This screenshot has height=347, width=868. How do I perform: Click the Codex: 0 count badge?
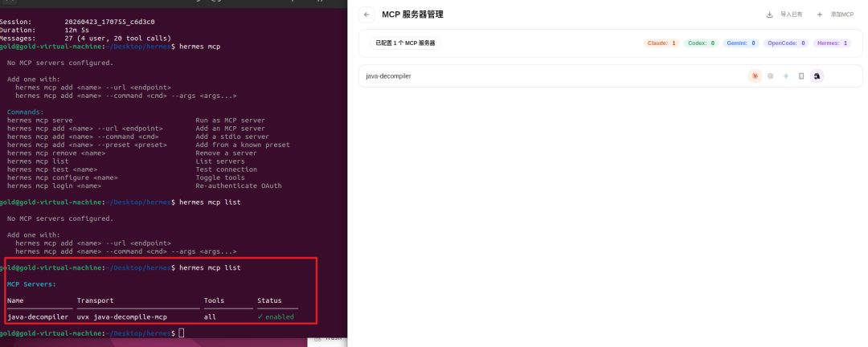tap(701, 43)
